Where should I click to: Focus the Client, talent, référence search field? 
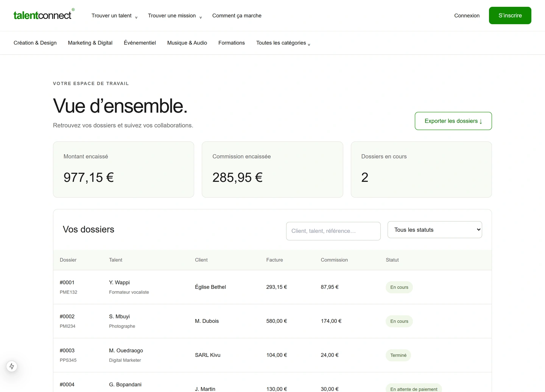point(333,231)
